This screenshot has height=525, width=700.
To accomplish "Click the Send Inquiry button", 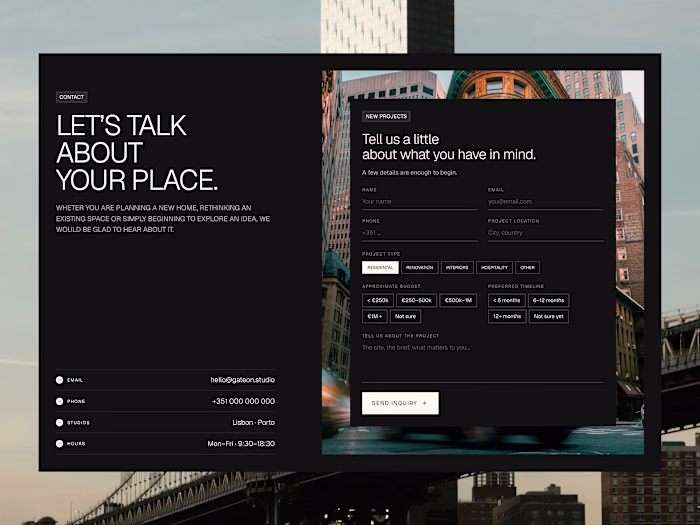I will click(x=400, y=403).
